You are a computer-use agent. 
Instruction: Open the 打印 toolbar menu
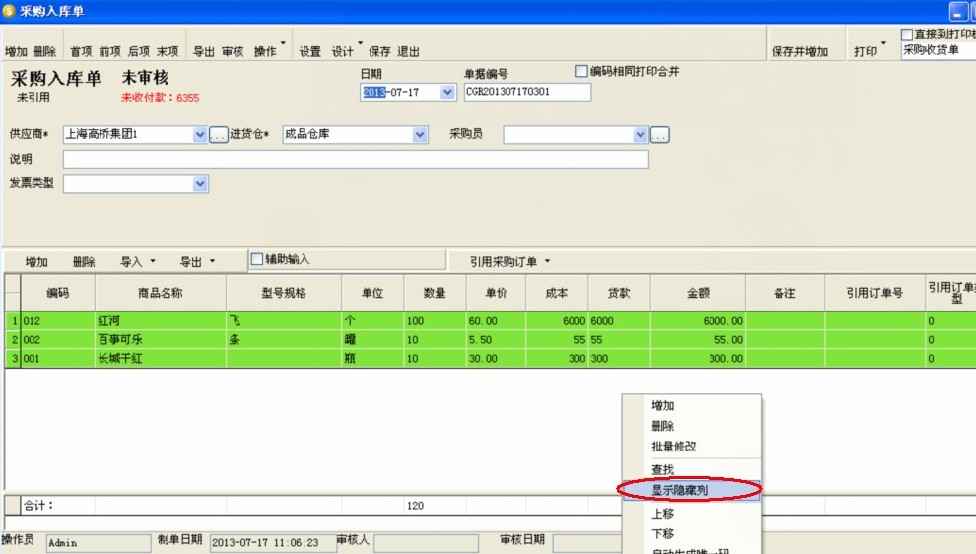coord(866,51)
